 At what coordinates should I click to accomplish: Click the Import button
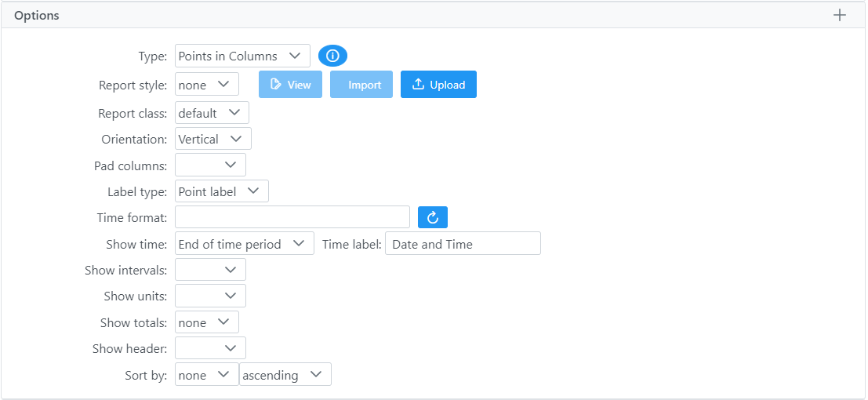(361, 85)
